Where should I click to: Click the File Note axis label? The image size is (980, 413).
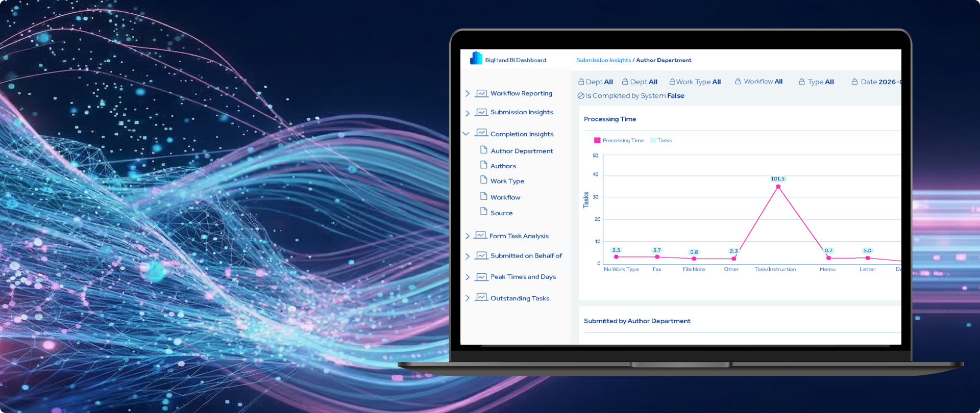click(x=694, y=269)
